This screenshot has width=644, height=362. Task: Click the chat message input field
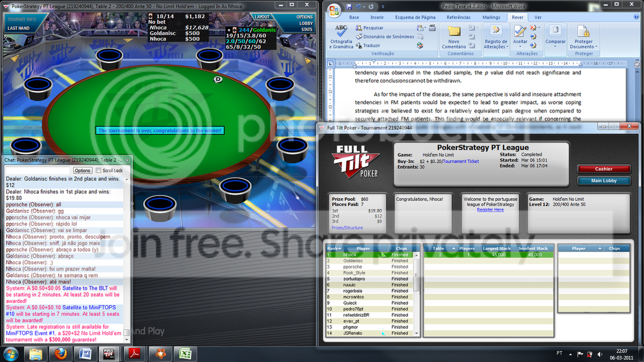[37, 170]
